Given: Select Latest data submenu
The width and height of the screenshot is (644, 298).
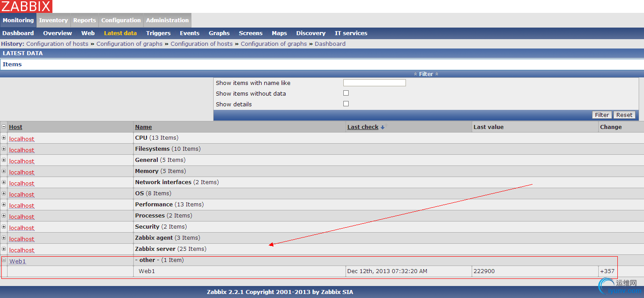Looking at the screenshot, I should (x=120, y=33).
